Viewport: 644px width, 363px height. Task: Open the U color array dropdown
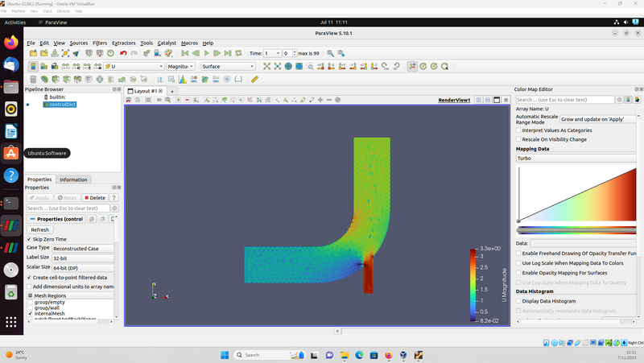click(134, 67)
